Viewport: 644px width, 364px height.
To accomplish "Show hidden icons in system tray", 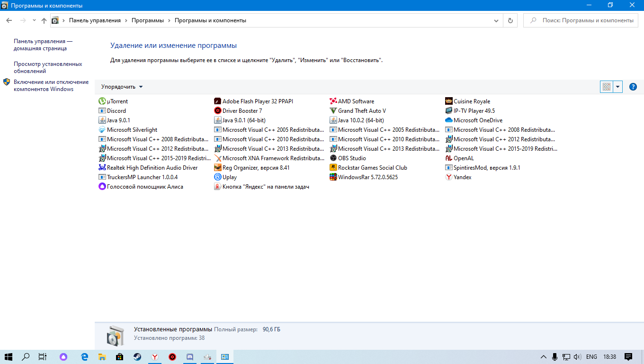I will point(543,357).
